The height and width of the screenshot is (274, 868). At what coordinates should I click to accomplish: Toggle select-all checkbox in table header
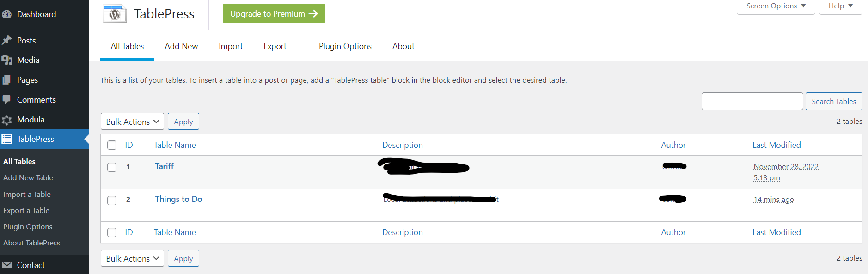pos(112,145)
